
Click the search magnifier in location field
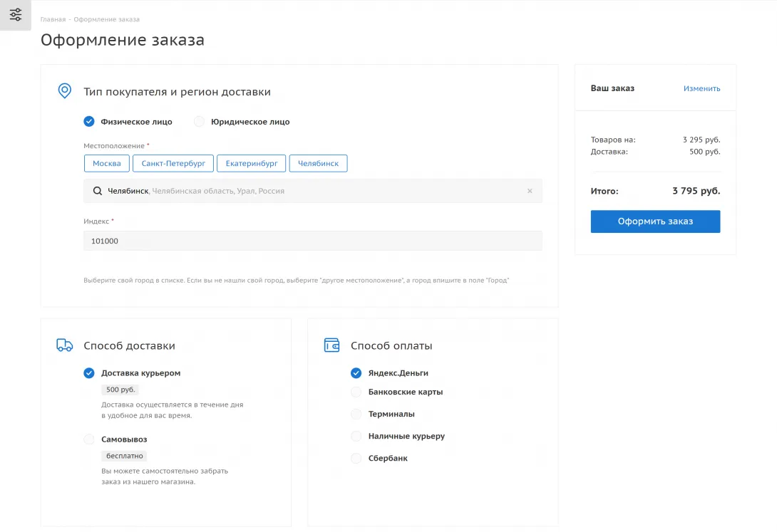click(98, 191)
